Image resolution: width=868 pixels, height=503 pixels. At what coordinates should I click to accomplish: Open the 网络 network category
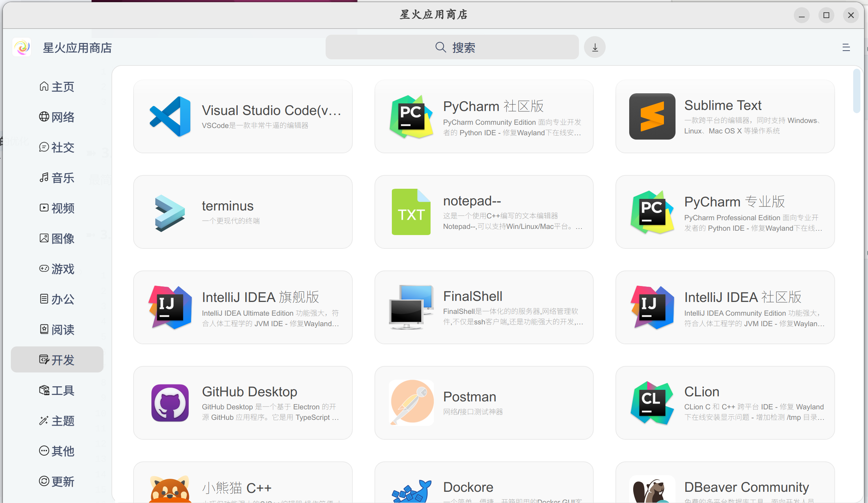57,117
